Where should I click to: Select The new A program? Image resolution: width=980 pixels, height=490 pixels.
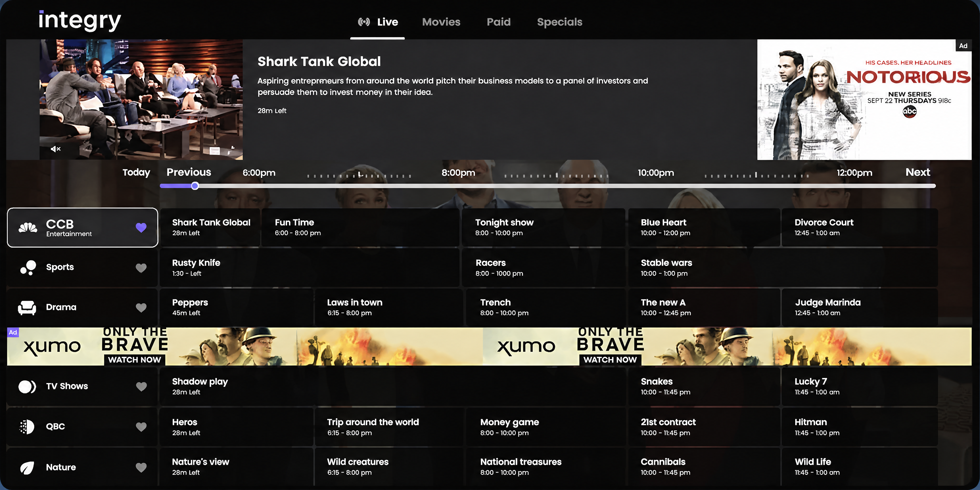point(704,307)
